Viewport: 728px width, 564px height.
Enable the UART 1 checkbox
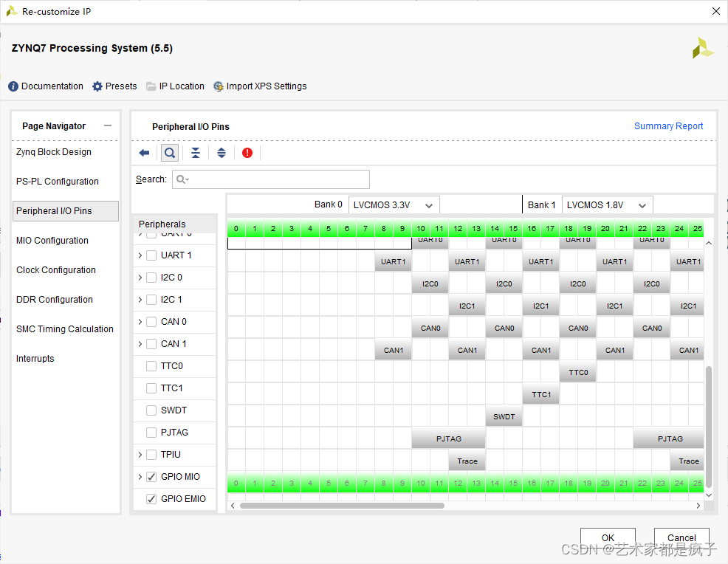151,255
